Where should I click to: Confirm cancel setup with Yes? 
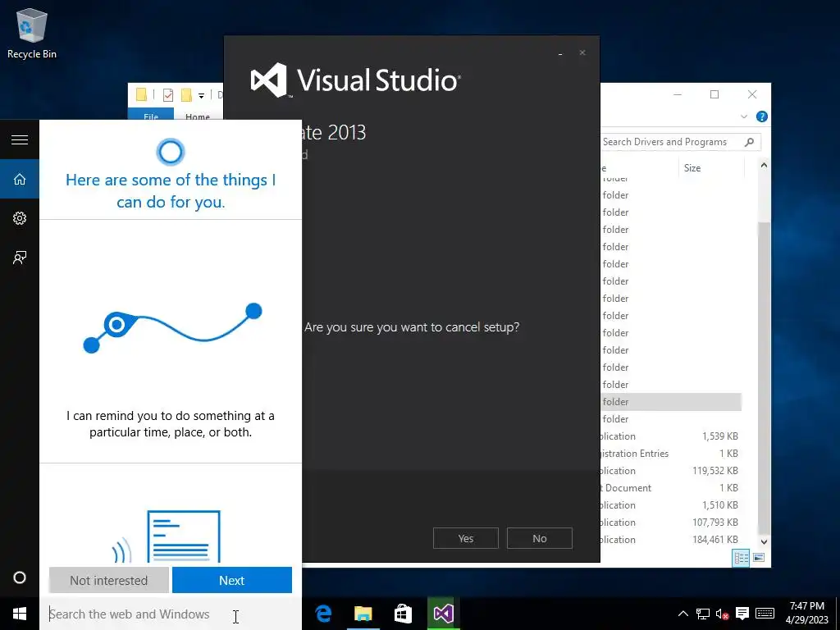[x=466, y=538]
